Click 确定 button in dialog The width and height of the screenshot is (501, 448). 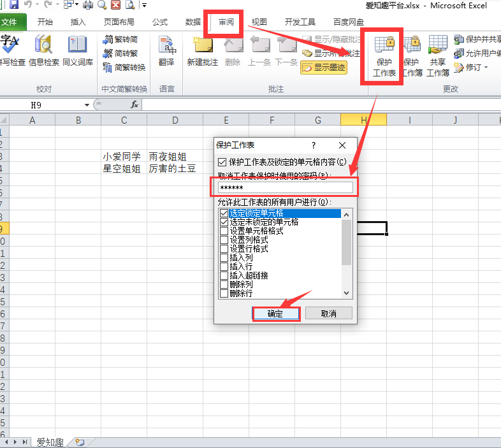click(276, 314)
